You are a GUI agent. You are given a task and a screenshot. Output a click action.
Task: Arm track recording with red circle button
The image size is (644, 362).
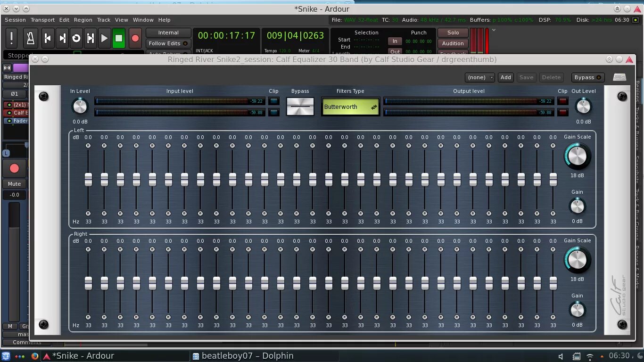pos(14,168)
